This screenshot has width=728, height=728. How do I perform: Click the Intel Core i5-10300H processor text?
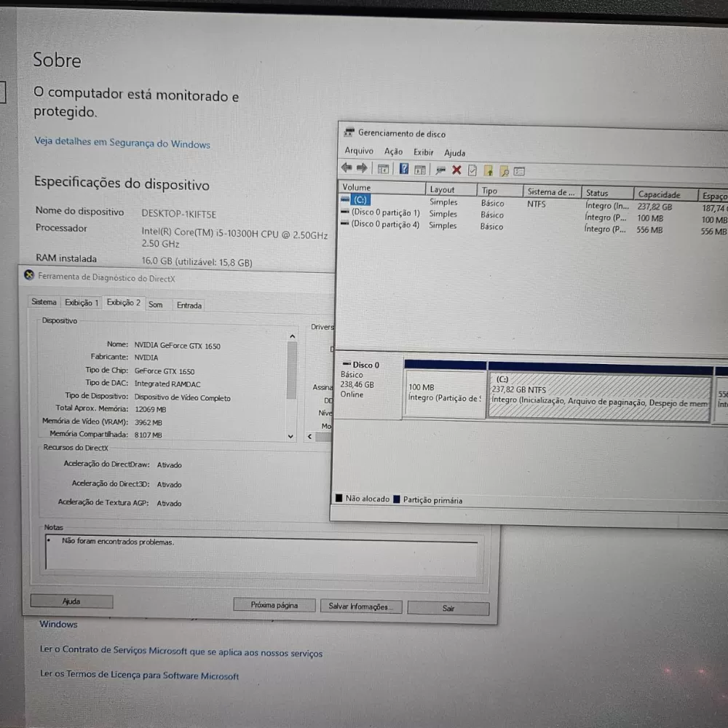click(234, 239)
